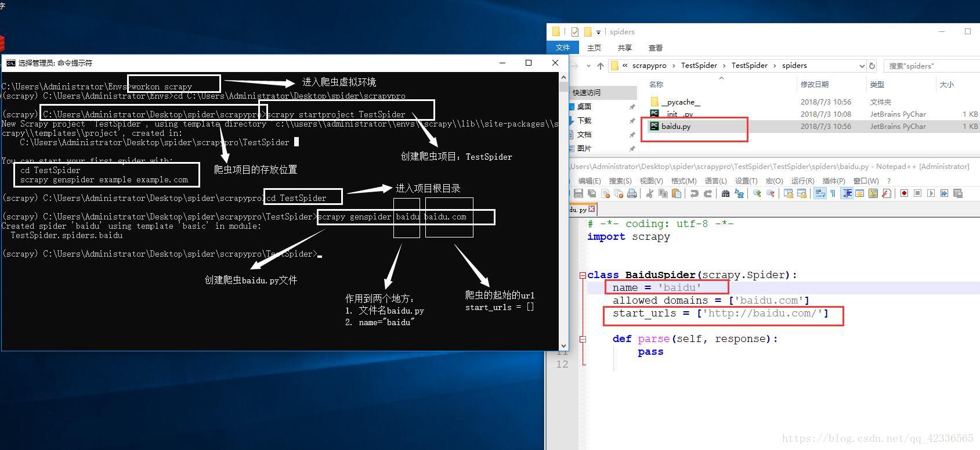Open Notepad++ 编辑(E) menu
The width and height of the screenshot is (980, 450).
pyautogui.click(x=590, y=181)
